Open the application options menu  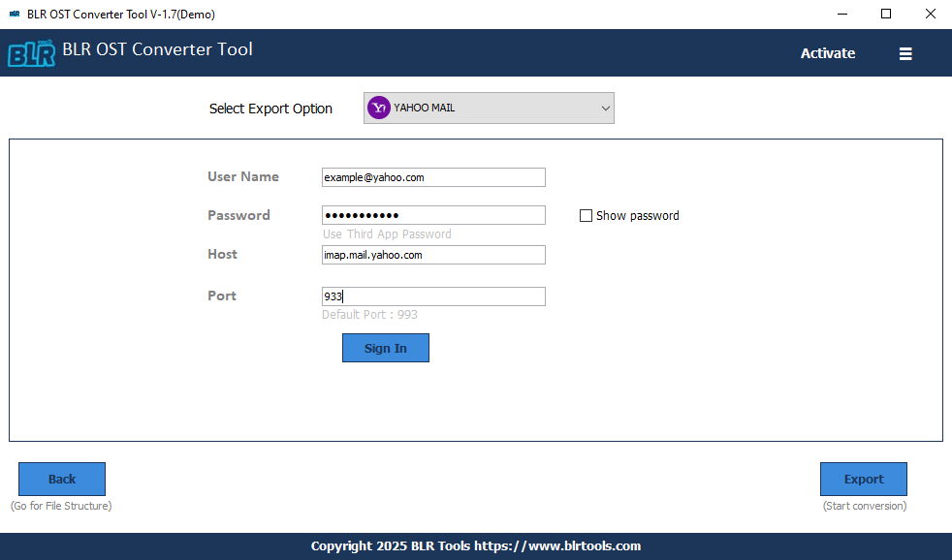point(905,53)
